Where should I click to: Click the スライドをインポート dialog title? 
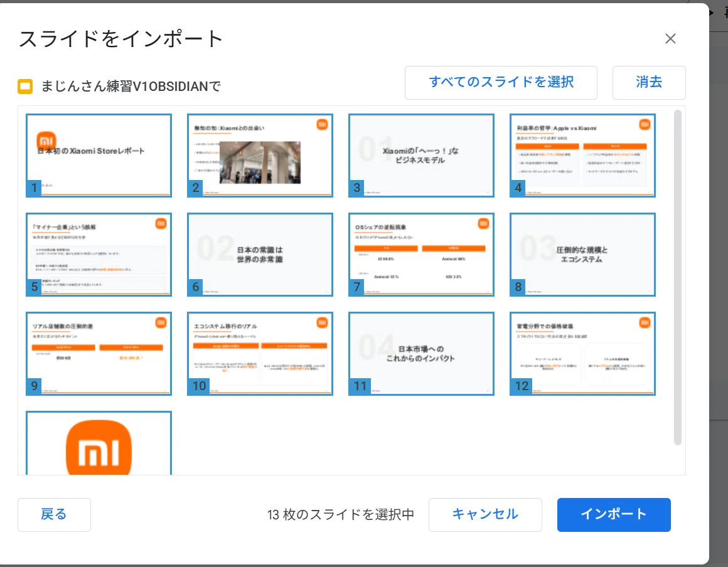(121, 38)
